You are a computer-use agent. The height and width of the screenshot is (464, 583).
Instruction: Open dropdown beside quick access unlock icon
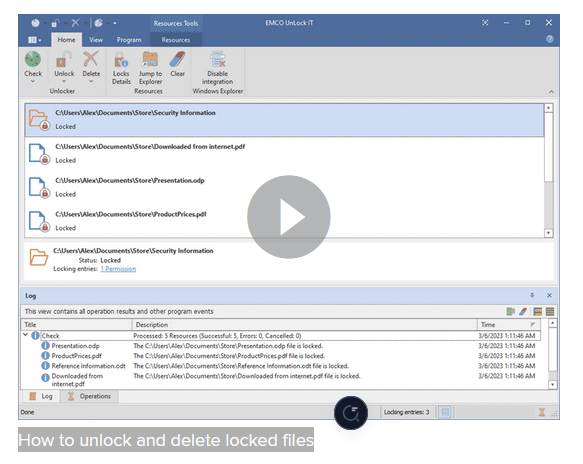tap(65, 23)
